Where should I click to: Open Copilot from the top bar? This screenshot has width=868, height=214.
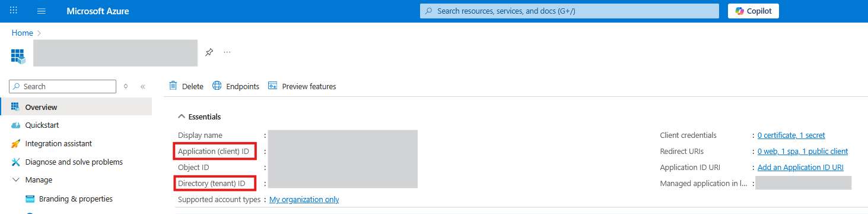[753, 11]
